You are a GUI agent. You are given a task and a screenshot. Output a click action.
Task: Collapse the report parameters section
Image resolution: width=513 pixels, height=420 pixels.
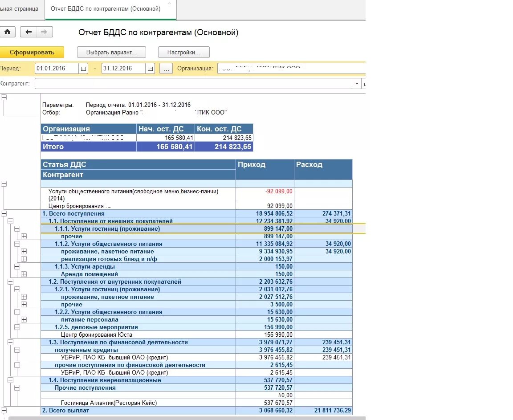point(4,97)
